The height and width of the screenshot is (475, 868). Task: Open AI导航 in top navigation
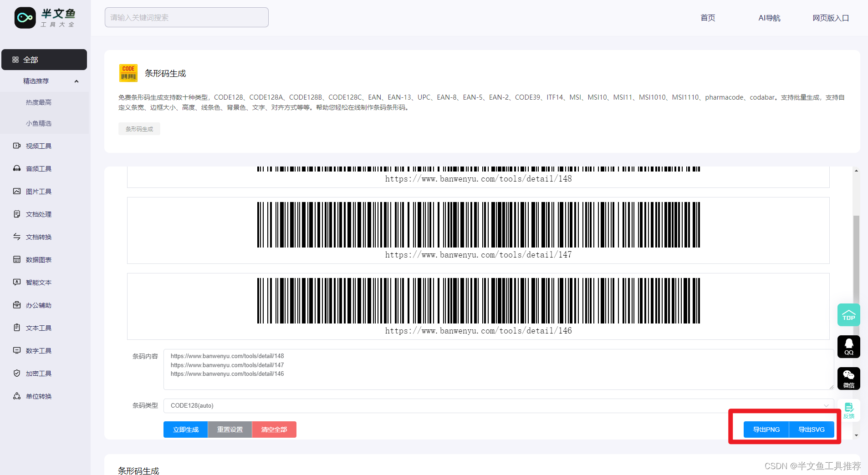click(x=769, y=18)
